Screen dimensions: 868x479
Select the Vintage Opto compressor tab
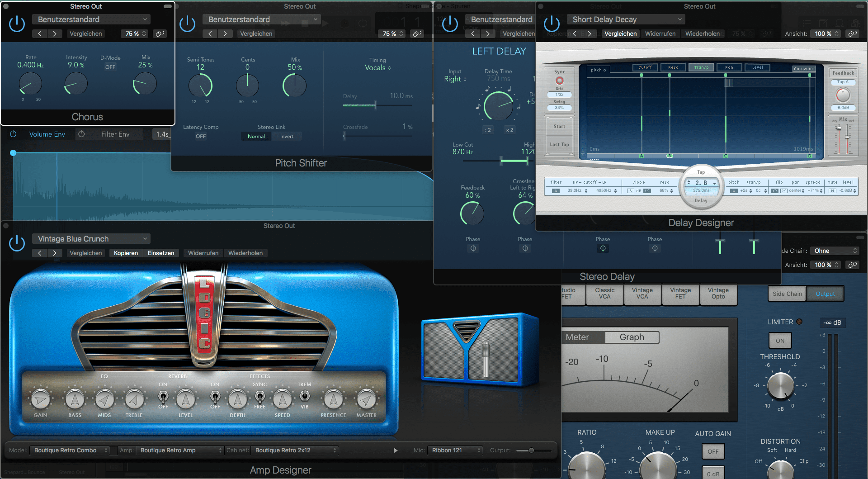click(x=718, y=294)
